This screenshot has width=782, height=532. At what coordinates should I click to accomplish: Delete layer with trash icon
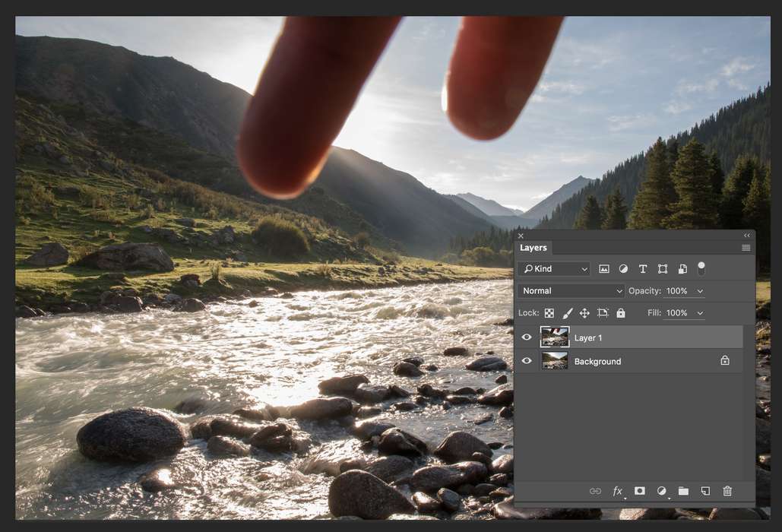click(x=727, y=491)
